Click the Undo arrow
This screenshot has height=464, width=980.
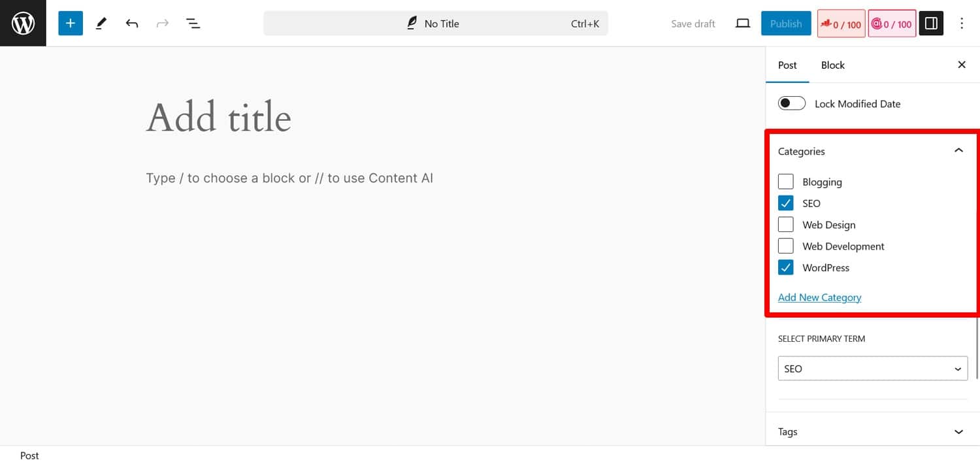[131, 23]
